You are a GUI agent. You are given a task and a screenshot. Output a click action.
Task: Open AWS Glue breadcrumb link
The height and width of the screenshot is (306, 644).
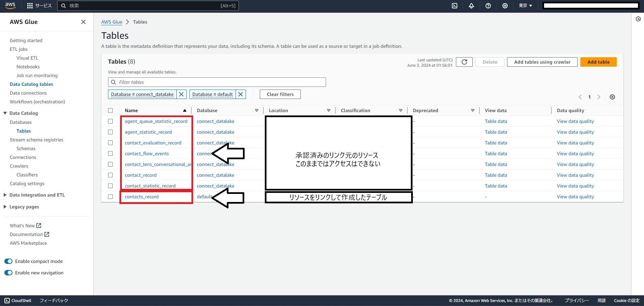click(112, 22)
